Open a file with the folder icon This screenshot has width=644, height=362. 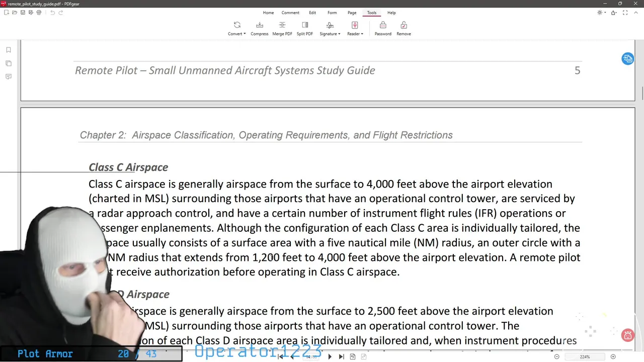[15, 13]
